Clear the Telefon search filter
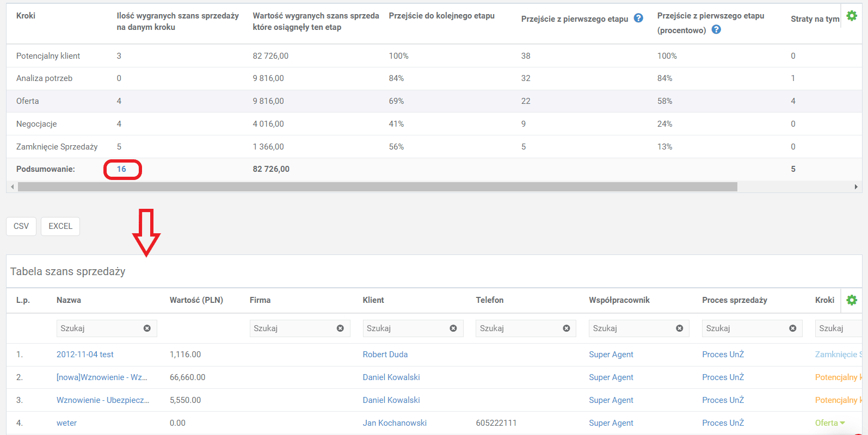This screenshot has height=435, width=868. pos(567,328)
